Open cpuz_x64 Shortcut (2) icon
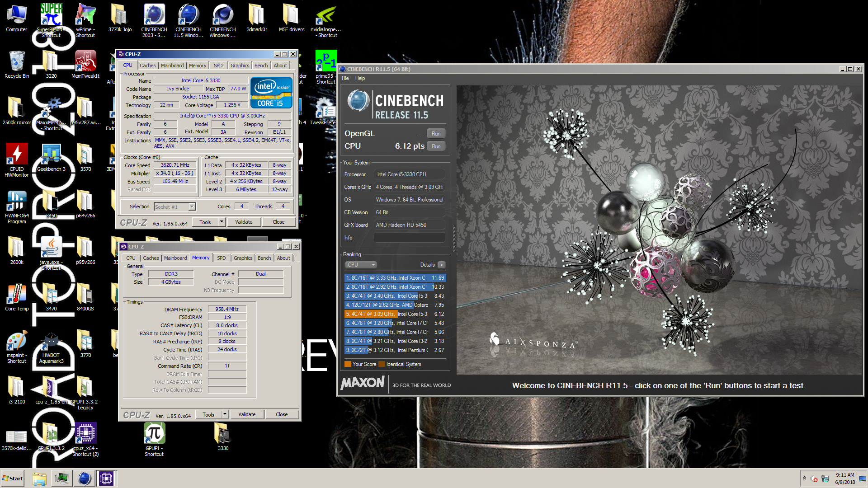 (x=85, y=440)
